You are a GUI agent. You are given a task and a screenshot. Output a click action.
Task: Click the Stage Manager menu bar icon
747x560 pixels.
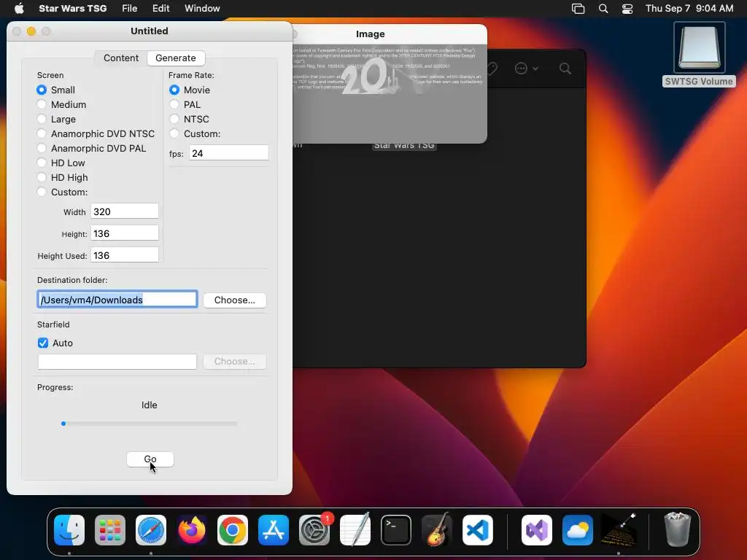(x=578, y=9)
